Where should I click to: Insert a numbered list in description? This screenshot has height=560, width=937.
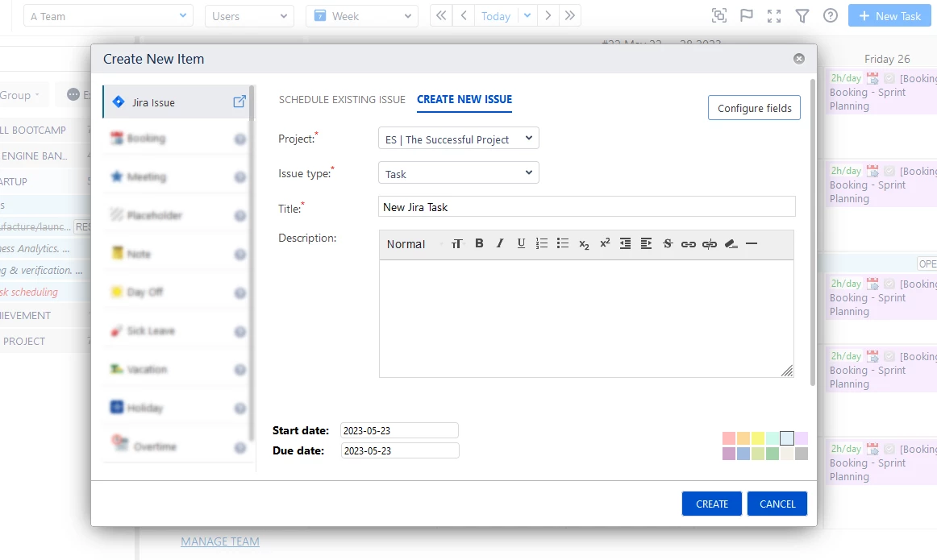(x=542, y=243)
